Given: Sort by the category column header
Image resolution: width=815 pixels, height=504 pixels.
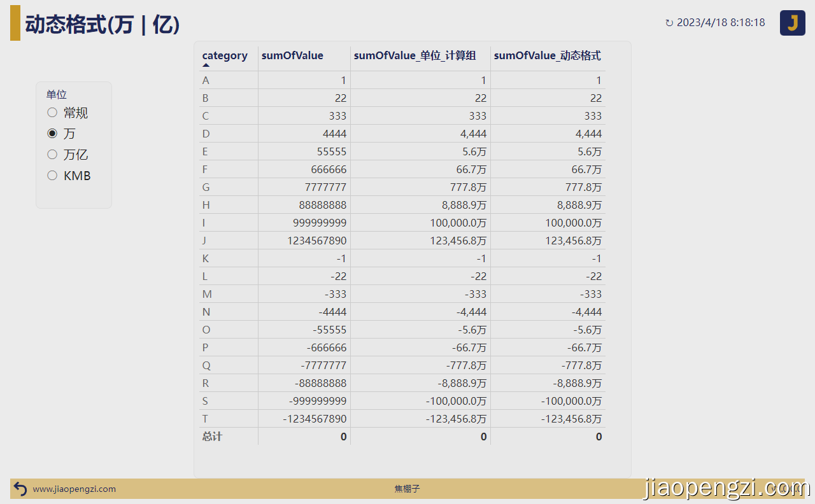Looking at the screenshot, I should 225,56.
